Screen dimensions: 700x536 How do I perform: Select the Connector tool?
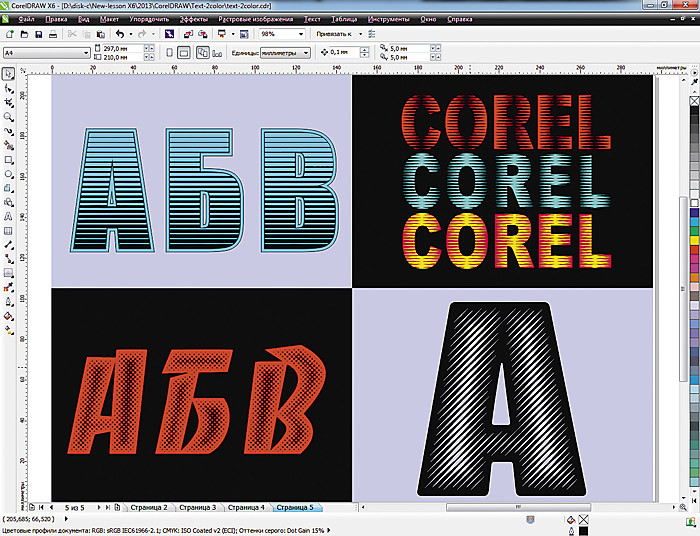click(x=8, y=259)
